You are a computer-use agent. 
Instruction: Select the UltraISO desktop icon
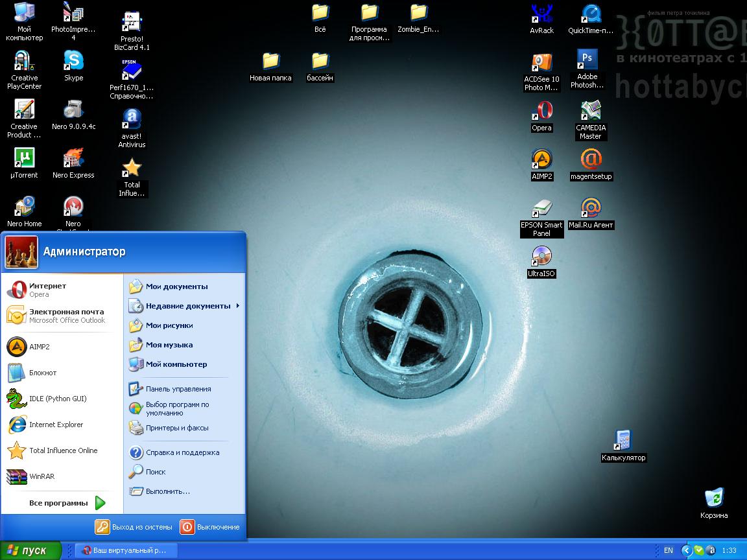click(x=541, y=257)
